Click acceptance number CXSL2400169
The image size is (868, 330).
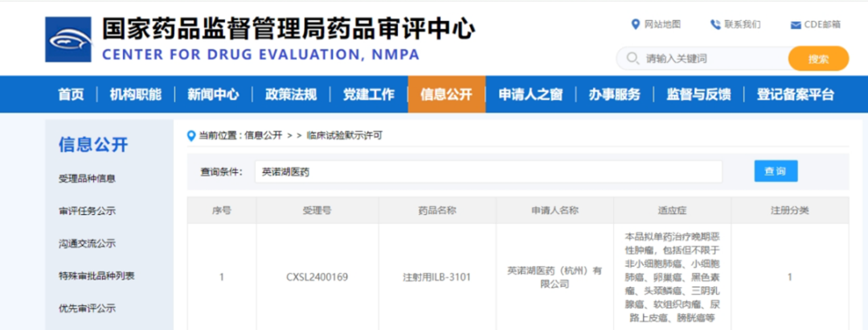pos(317,277)
